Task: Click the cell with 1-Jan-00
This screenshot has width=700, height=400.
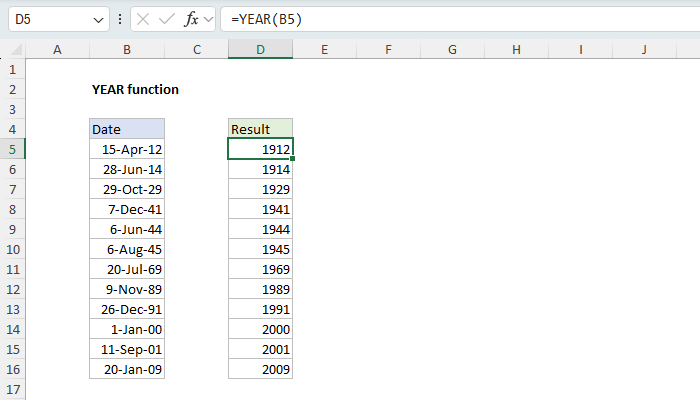Action: tap(127, 329)
